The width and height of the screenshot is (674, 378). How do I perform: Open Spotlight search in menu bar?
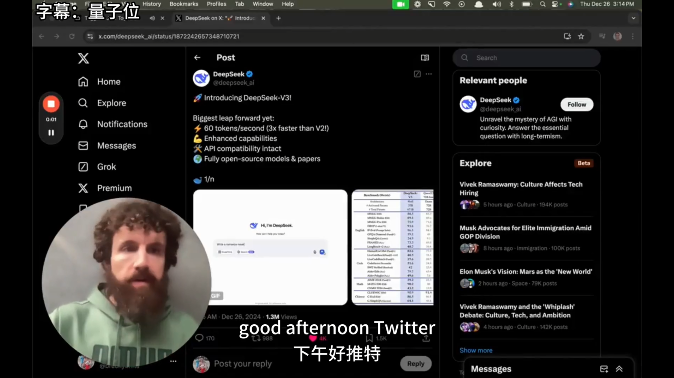point(542,4)
